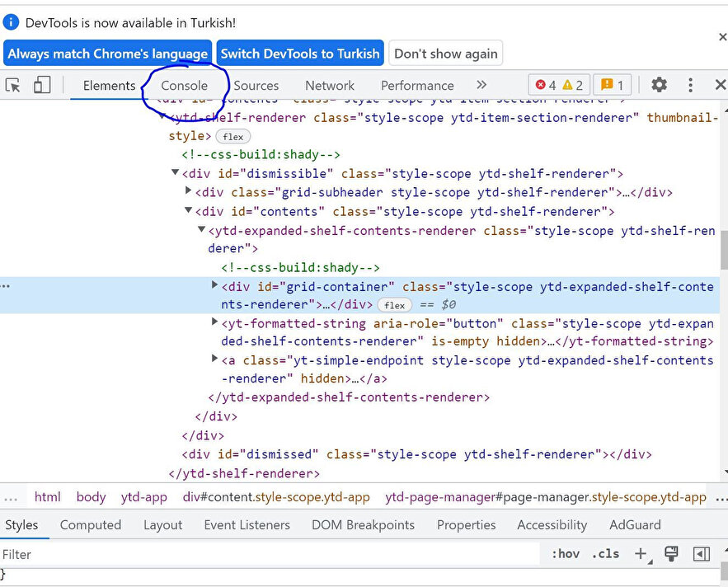728x587 pixels.
Task: Expand the yt-formatted-string element
Action: pos(215,322)
